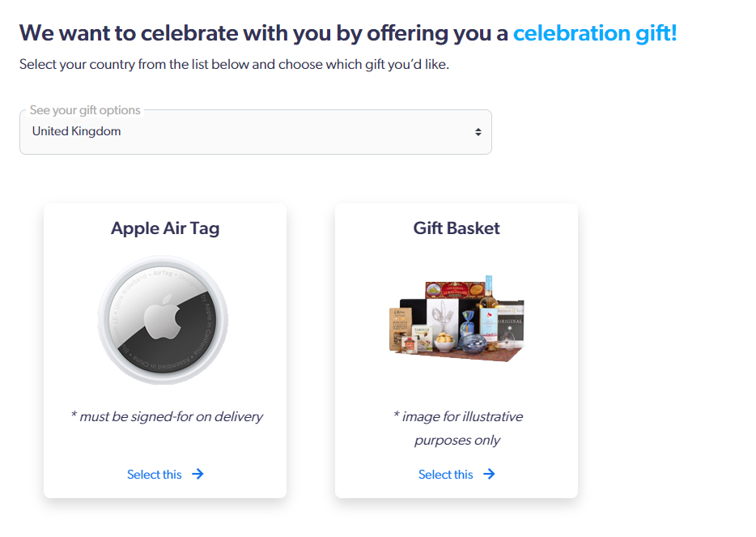Click the blue 'celebration gift!' heading text
Screen dimensions: 756x537
coord(595,33)
